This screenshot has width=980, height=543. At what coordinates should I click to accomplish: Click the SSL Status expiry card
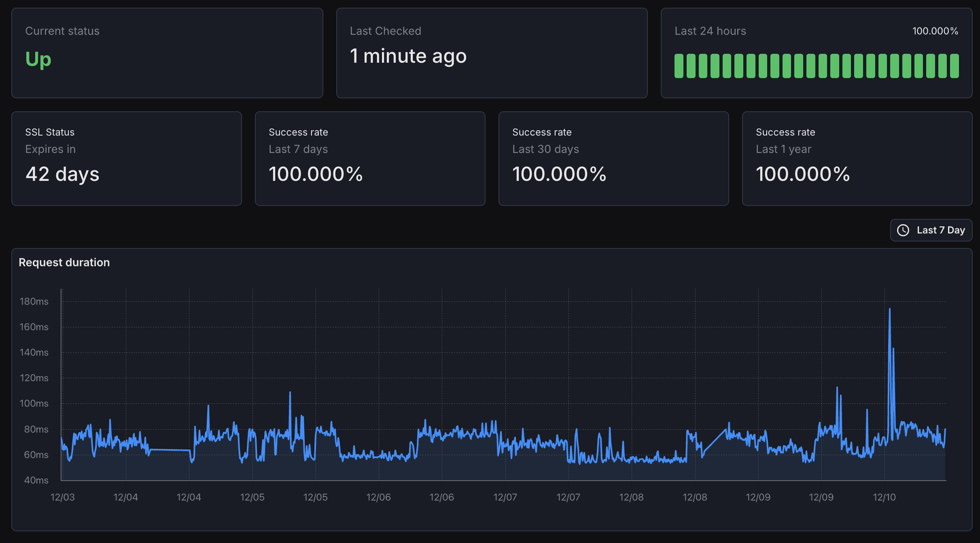(127, 159)
